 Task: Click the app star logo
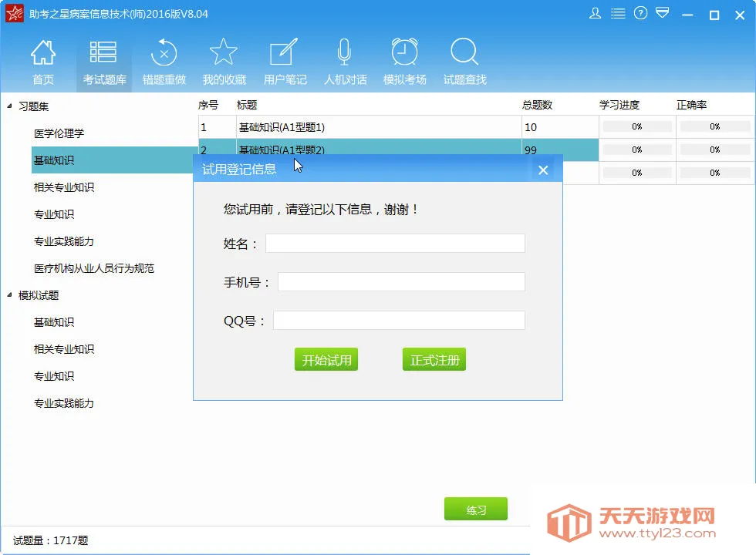pos(14,14)
